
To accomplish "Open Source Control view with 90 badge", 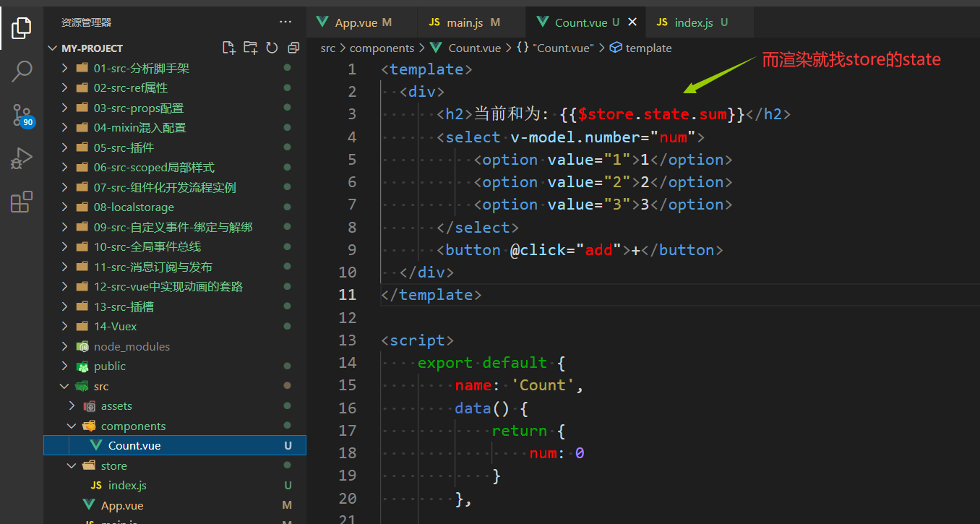I will point(22,115).
